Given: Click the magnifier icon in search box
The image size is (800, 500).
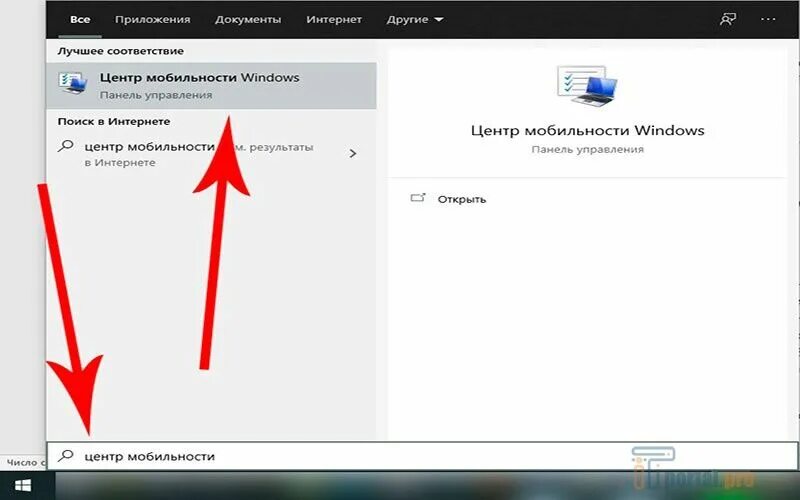Looking at the screenshot, I should tap(66, 456).
